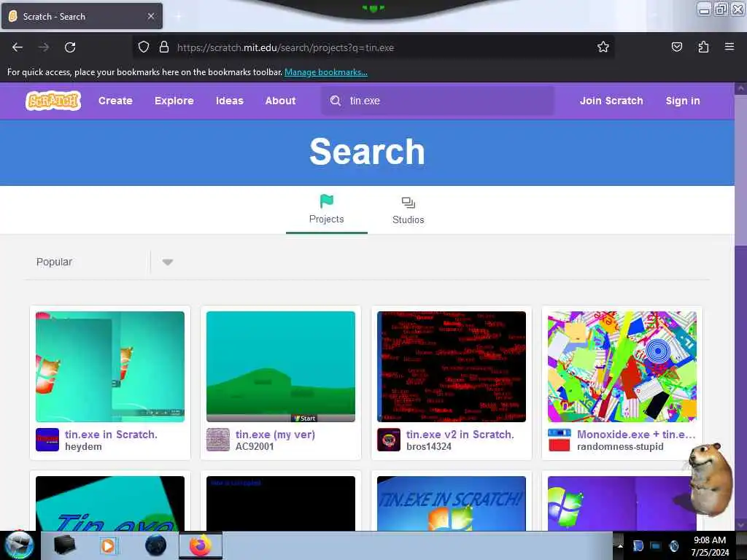Screen dimensions: 747x560
Task: Open the Extensions puzzle icon
Action: click(x=703, y=47)
